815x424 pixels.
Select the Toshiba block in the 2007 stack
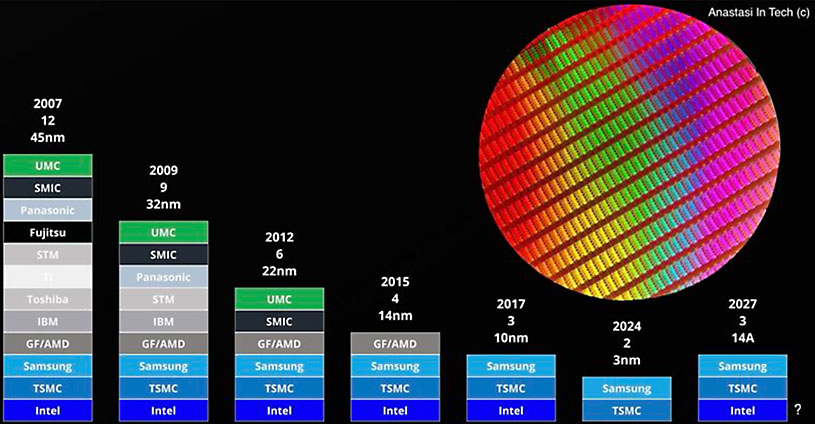tap(48, 299)
